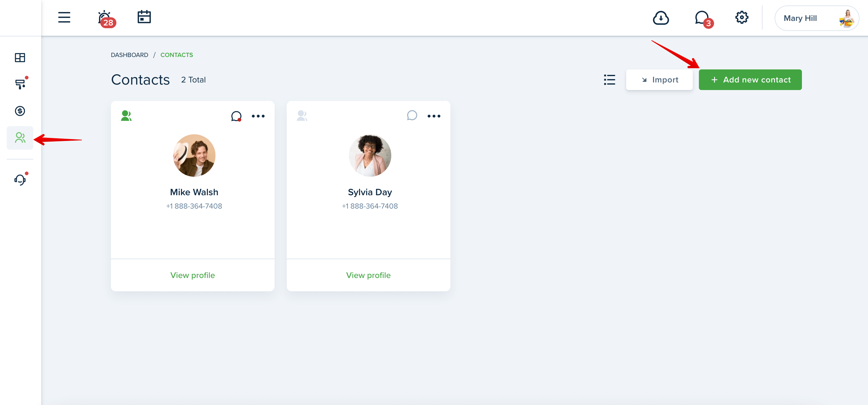Open the dollar billing icon in sidebar
The image size is (868, 405).
tap(20, 111)
